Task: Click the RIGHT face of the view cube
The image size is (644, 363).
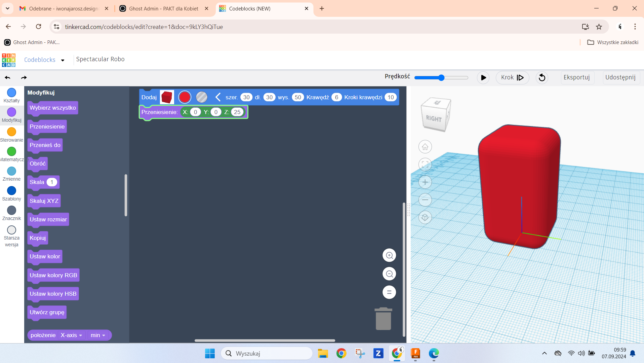Action: tap(434, 118)
